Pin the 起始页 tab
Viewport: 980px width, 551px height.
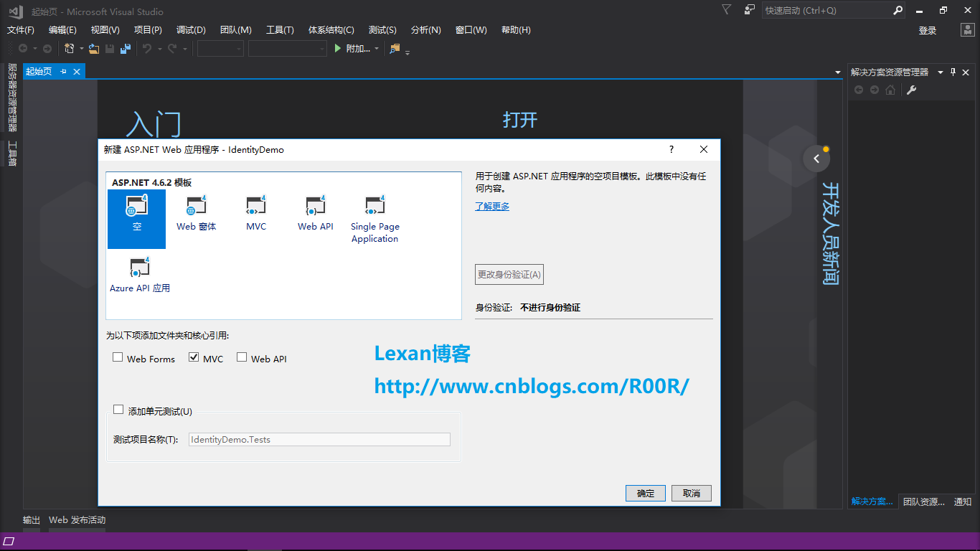click(63, 72)
